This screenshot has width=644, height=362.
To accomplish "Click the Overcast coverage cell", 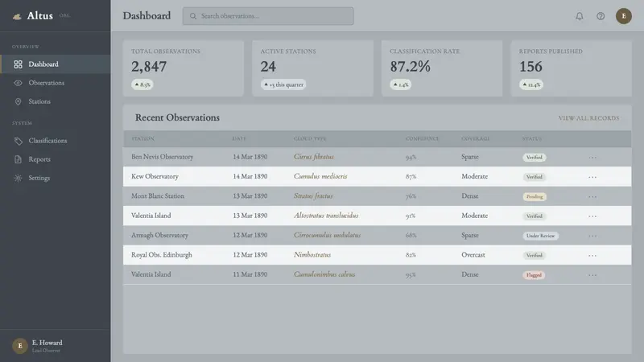I will [x=473, y=255].
